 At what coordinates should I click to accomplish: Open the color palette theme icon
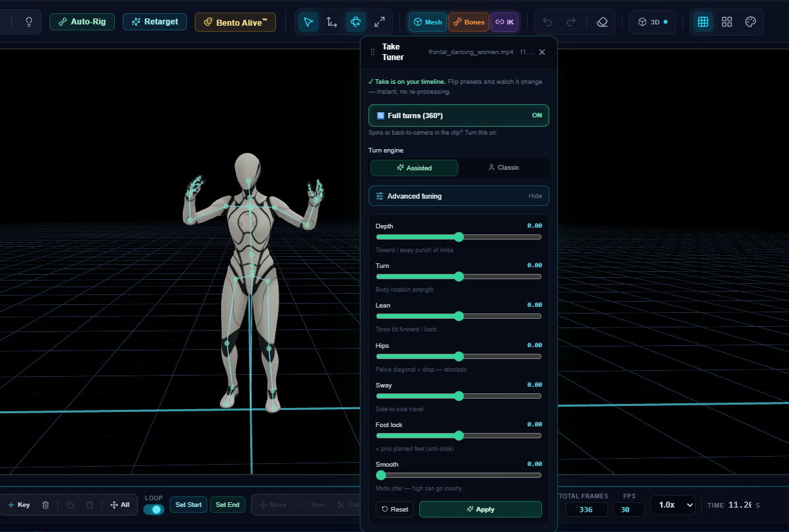pos(750,22)
